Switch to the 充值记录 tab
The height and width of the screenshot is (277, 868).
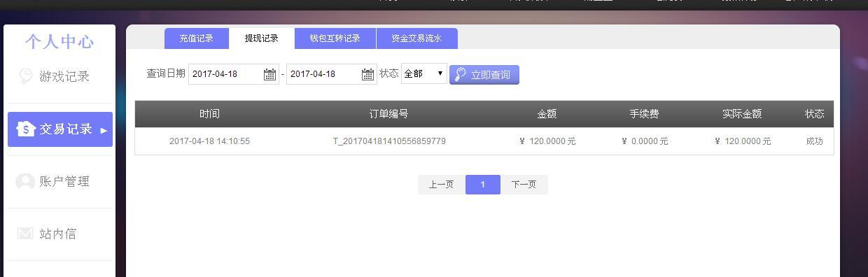pos(197,38)
